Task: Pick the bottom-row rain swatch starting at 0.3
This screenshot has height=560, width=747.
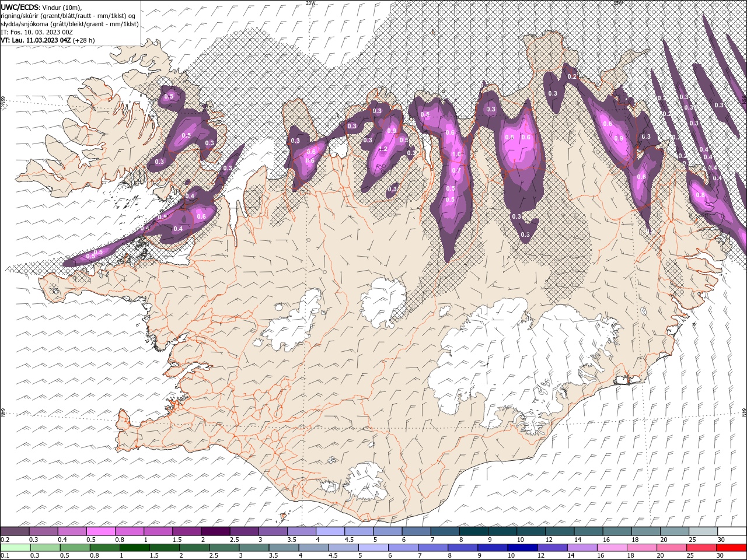Action: click(45, 548)
